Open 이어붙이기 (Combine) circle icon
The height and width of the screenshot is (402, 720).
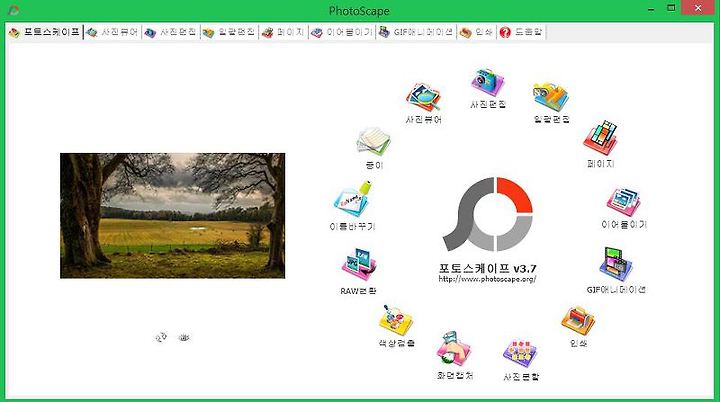coord(624,202)
